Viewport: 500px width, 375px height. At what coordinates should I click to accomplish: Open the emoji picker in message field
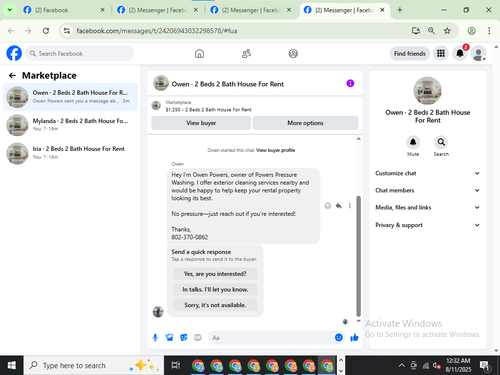339,338
